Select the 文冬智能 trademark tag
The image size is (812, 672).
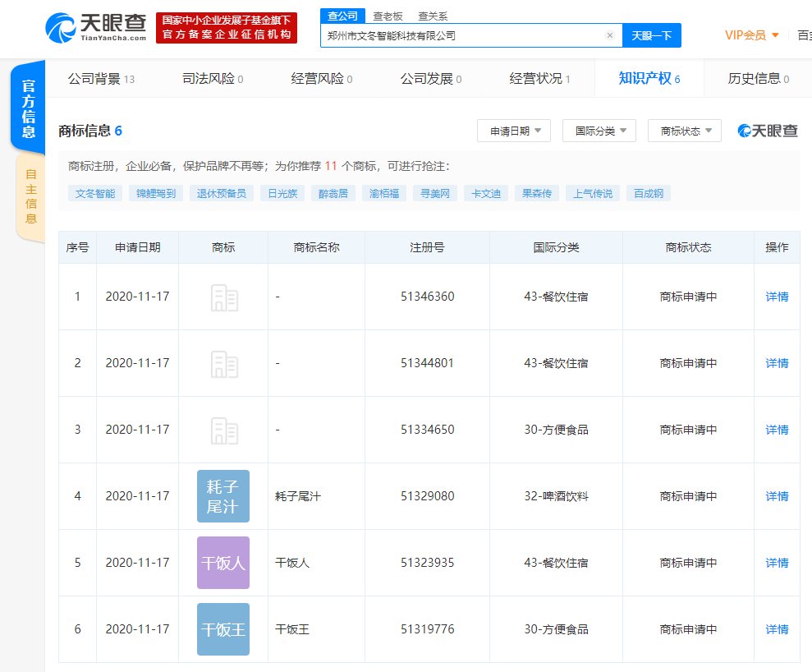pos(94,192)
